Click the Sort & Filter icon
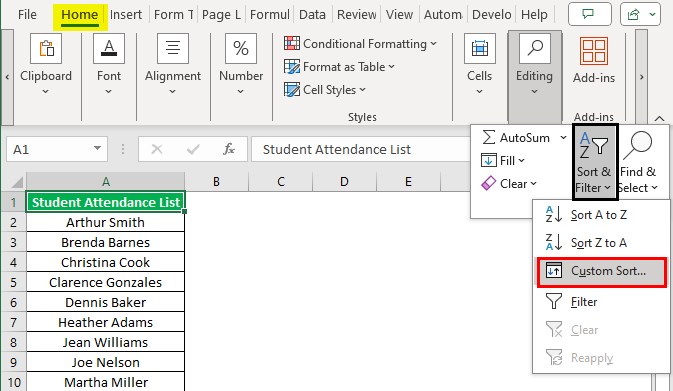The height and width of the screenshot is (391, 673). 594,145
